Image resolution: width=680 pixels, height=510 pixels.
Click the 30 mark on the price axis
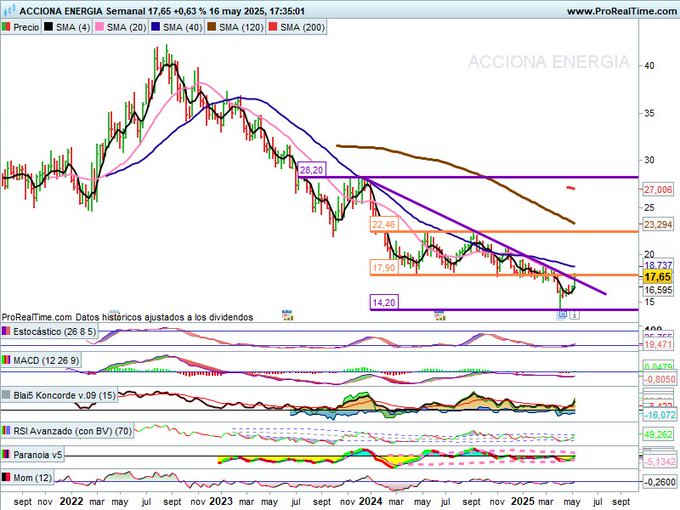coord(649,160)
